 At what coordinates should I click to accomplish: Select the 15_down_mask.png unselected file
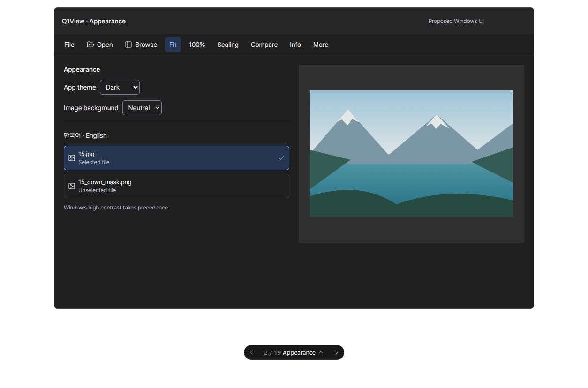pyautogui.click(x=176, y=186)
